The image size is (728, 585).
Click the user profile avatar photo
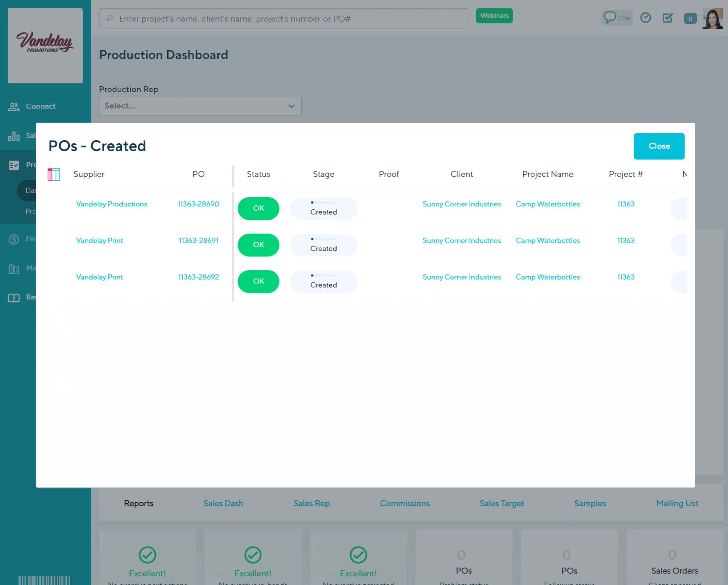click(x=712, y=19)
